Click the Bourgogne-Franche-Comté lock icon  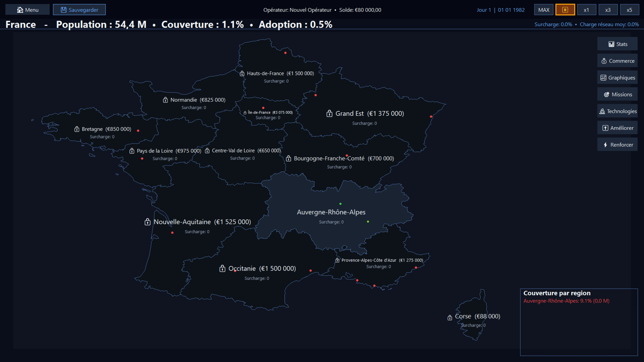pos(288,159)
